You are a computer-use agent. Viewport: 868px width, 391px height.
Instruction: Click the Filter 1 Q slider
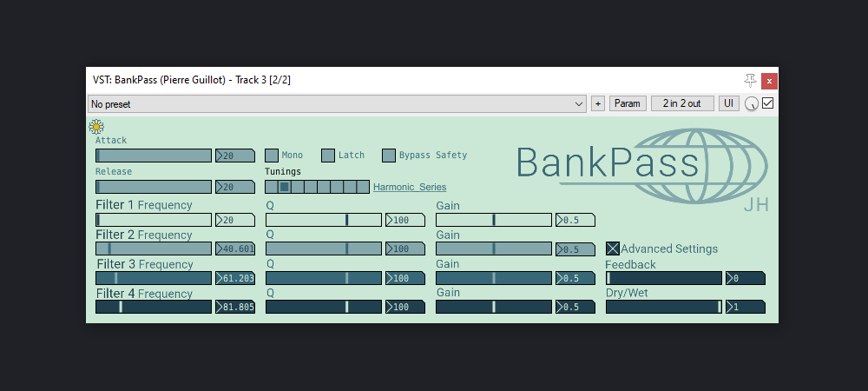click(x=324, y=220)
